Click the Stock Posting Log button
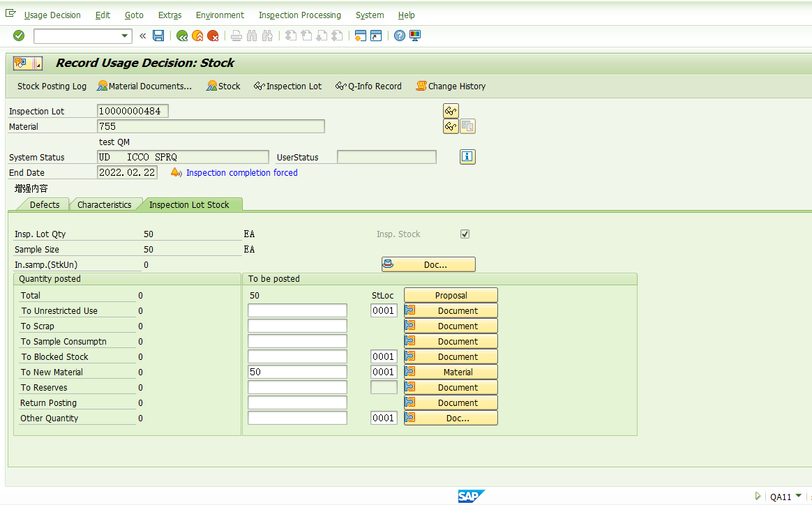812x505 pixels. tap(52, 86)
